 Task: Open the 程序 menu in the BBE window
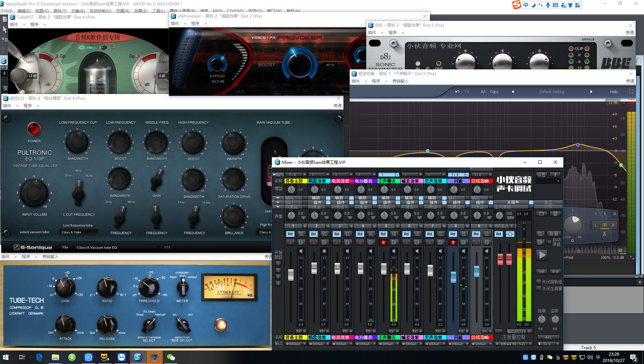click(393, 33)
